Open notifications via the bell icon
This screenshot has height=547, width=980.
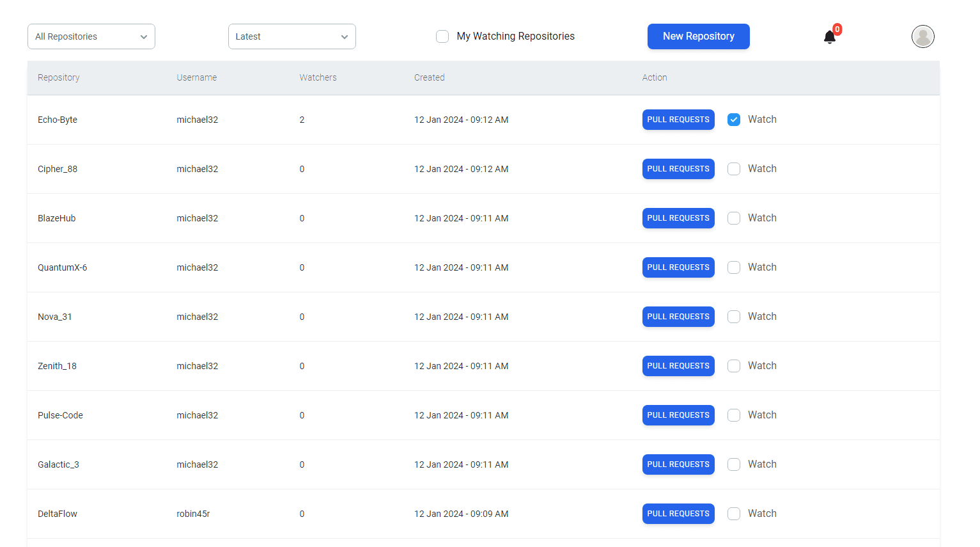829,37
